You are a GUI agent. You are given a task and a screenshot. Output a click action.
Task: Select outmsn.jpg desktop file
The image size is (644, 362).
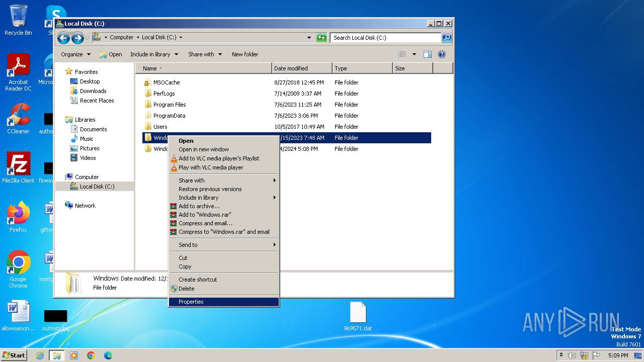click(56, 320)
